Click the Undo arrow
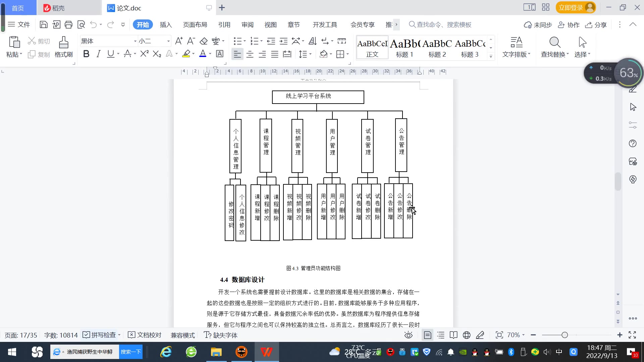Viewport: 644px width, 362px height. click(93, 24)
